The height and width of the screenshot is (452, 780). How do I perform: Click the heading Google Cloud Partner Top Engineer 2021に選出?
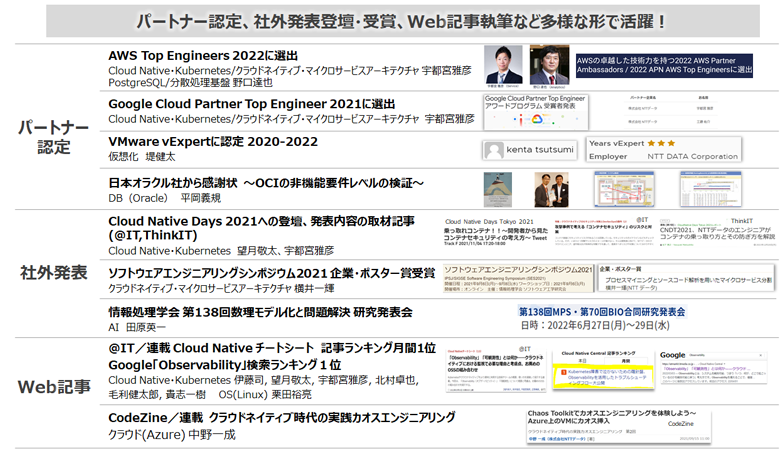[x=252, y=104]
